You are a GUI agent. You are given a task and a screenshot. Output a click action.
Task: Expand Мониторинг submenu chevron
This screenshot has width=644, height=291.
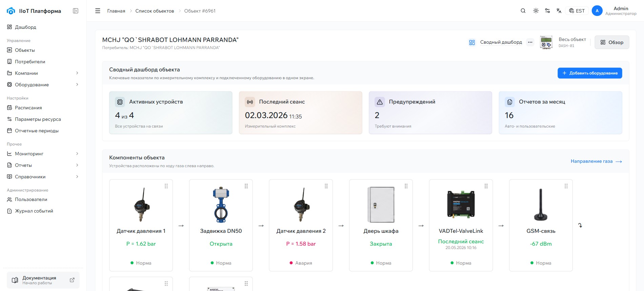[x=77, y=154]
